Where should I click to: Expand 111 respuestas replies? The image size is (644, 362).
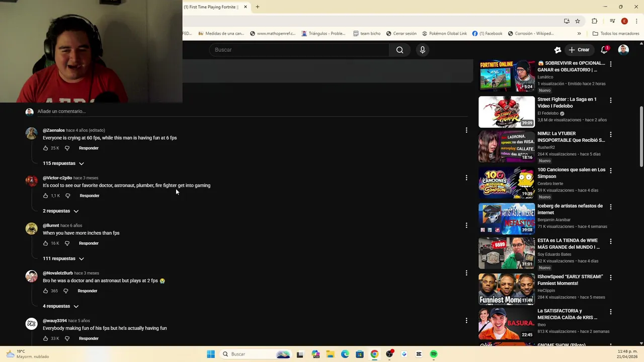coord(63,258)
